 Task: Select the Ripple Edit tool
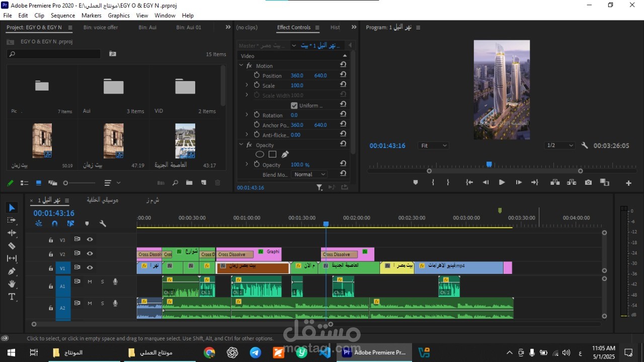click(12, 233)
